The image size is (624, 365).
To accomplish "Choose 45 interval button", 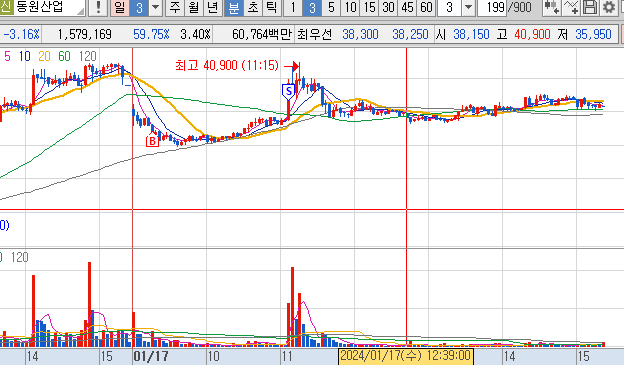I will (x=408, y=7).
